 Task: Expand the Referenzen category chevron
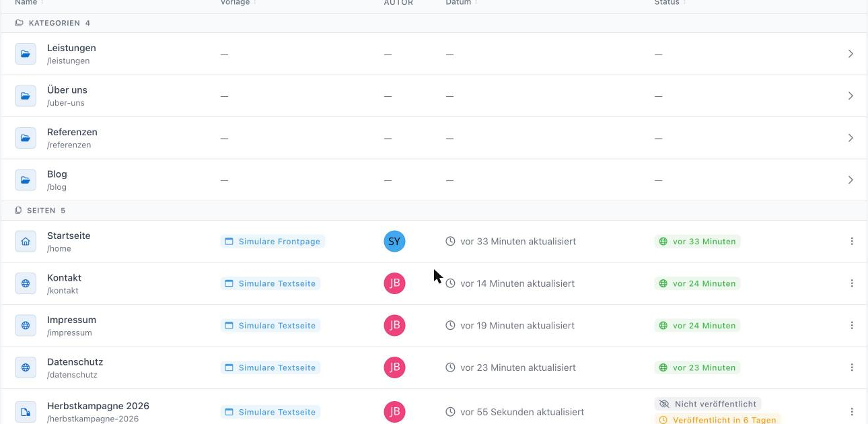coord(851,138)
